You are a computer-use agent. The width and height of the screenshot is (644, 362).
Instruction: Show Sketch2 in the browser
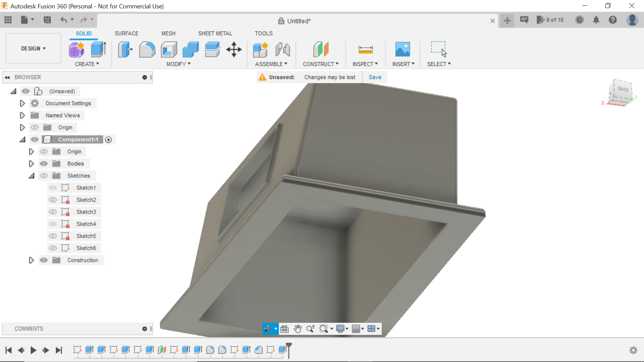(x=53, y=200)
